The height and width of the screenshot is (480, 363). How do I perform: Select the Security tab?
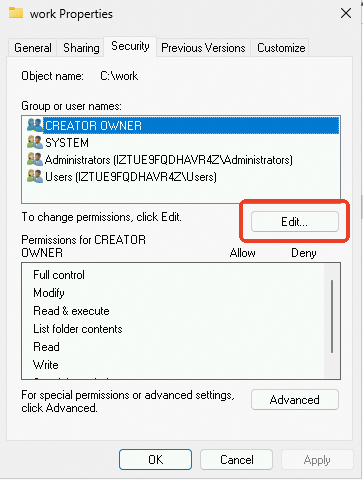tap(130, 46)
